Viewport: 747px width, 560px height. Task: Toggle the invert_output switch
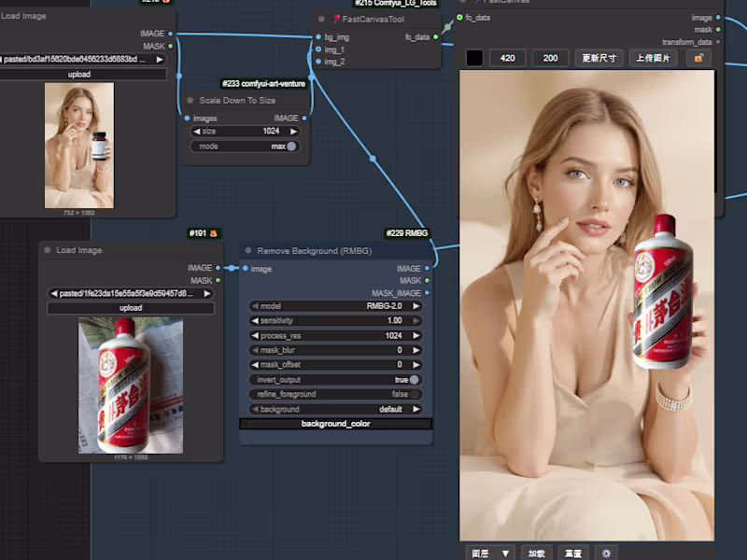click(x=414, y=380)
